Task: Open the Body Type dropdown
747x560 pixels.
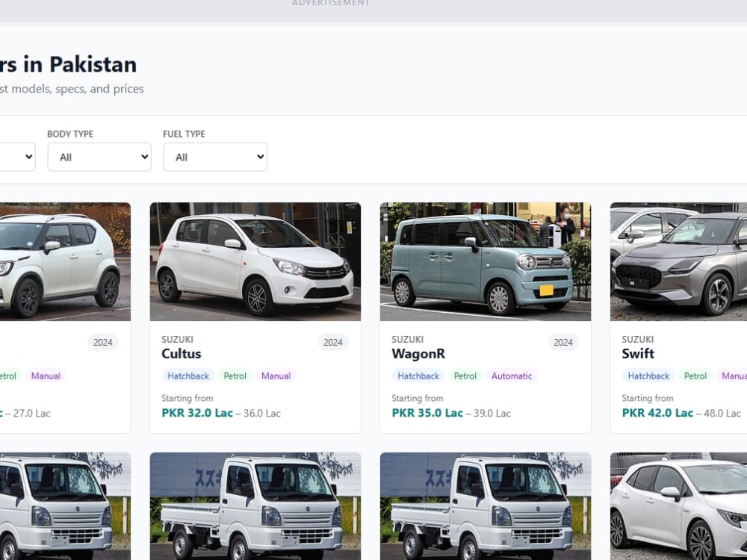Action: [99, 157]
